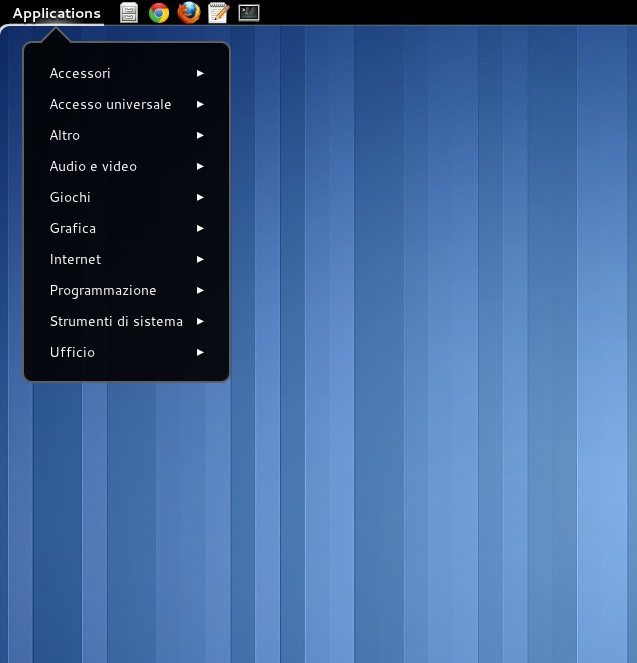
Task: Launch Google Chrome from the top panel
Action: point(159,13)
